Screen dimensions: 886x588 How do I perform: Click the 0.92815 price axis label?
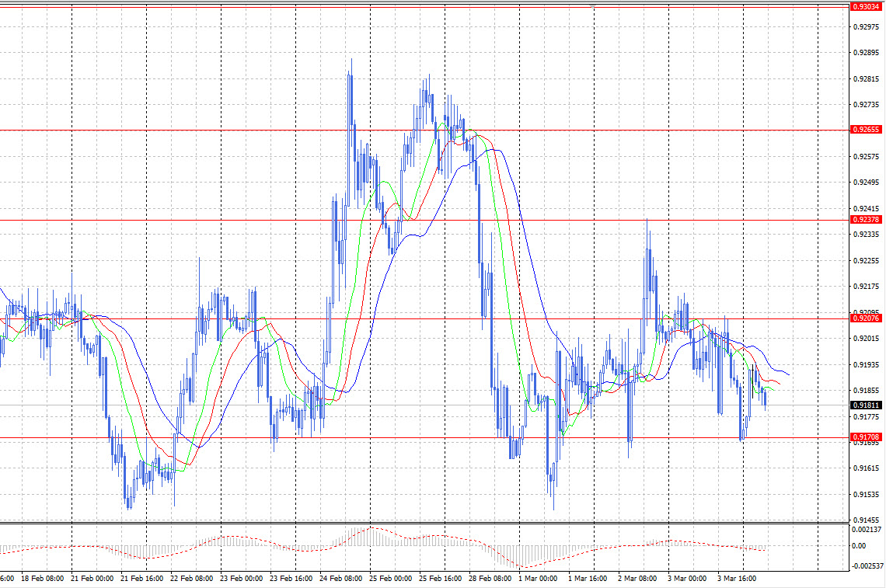(x=867, y=79)
